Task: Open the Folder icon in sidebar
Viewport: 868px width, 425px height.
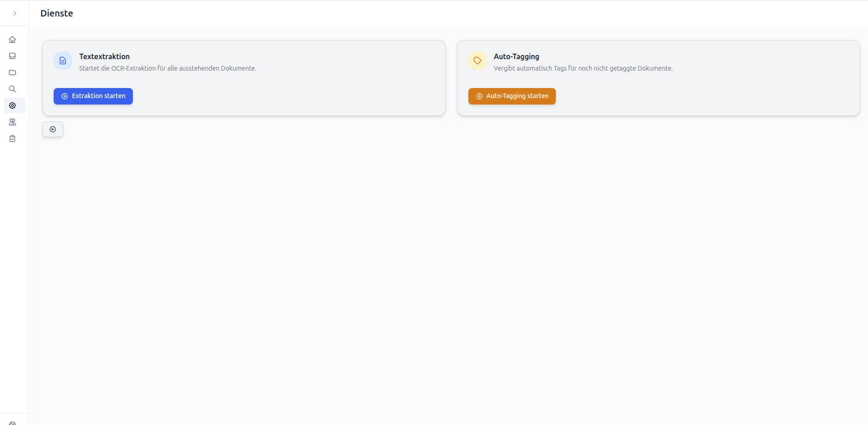Action: 12,72
